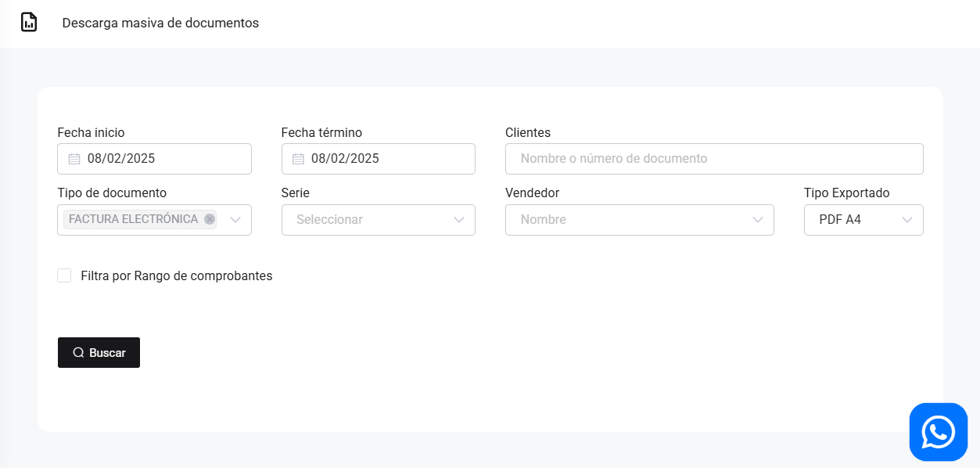Click the Filtra por Rango de comprobantes label text
The image size is (980, 468).
[x=176, y=275]
